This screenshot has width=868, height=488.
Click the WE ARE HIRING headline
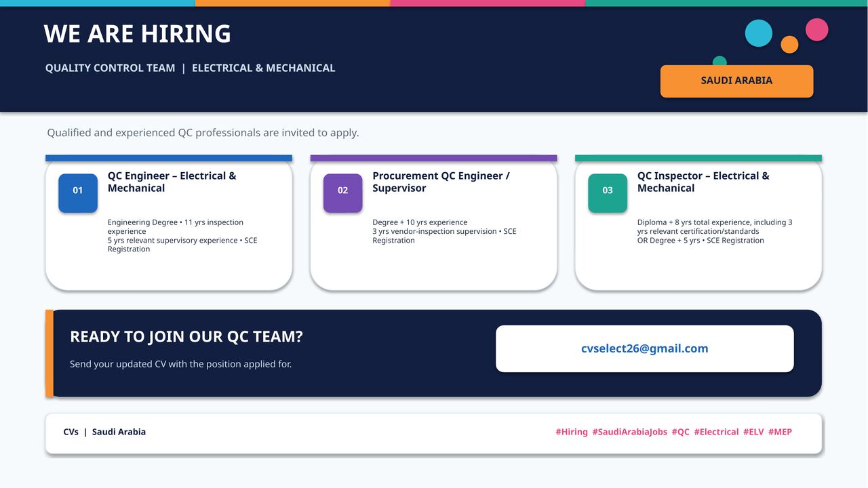point(137,34)
